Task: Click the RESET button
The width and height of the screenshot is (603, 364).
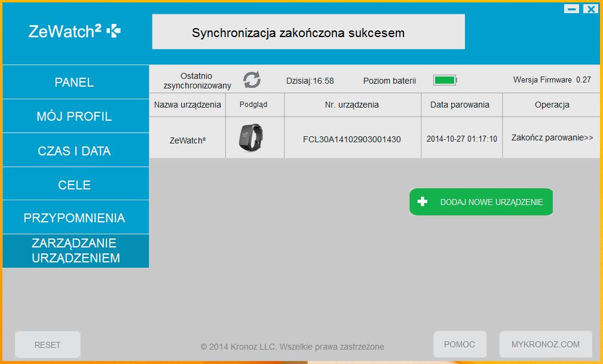Action: tap(48, 345)
